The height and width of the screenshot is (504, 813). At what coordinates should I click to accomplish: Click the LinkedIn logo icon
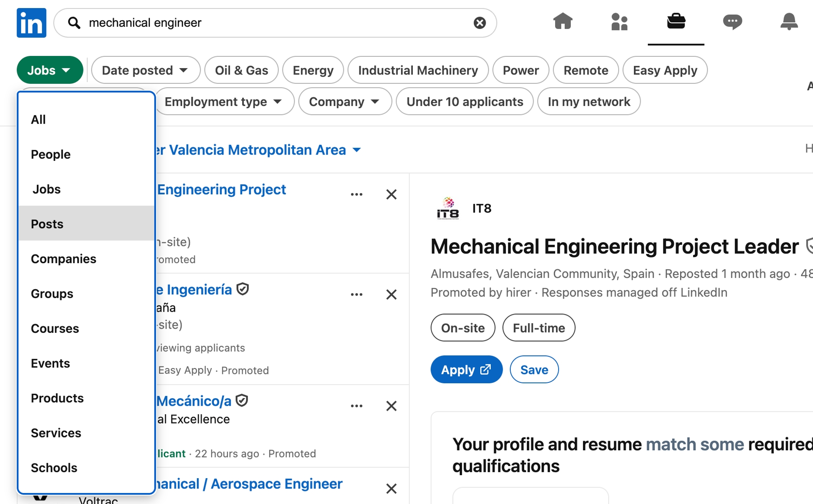coord(31,23)
